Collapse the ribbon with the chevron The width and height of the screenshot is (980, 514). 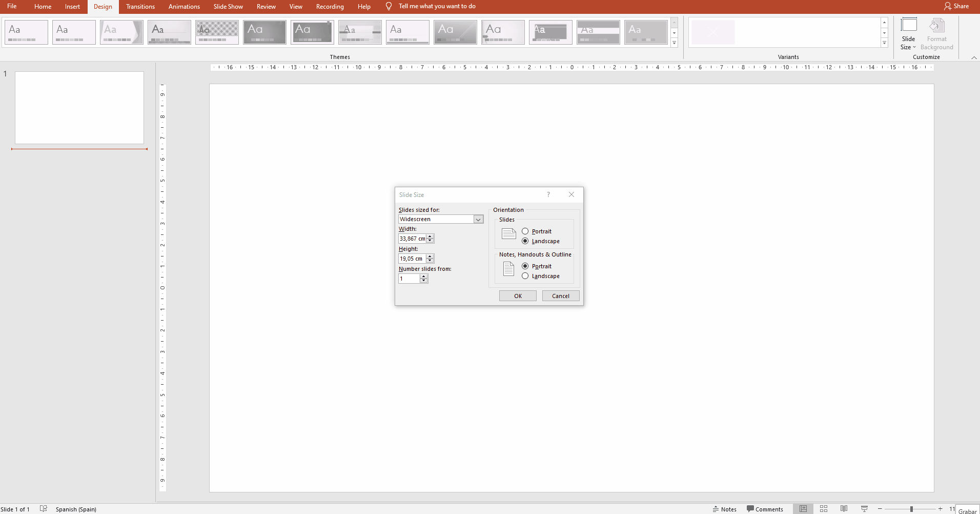[973, 57]
